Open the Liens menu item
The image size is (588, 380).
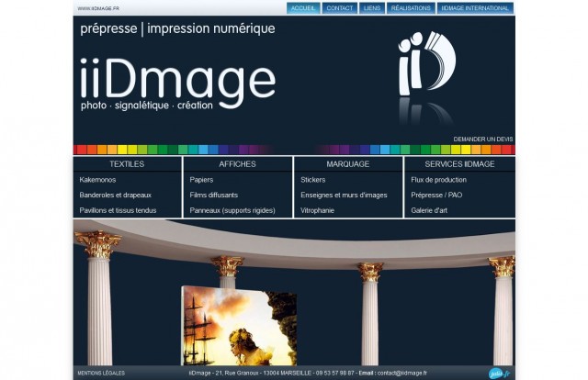371,8
